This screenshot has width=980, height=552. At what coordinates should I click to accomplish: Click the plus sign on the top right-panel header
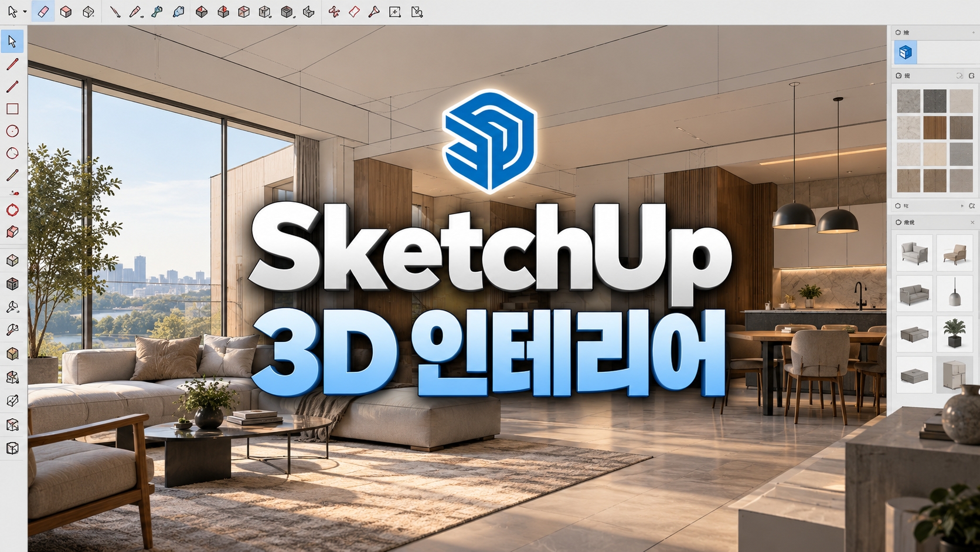tap(973, 32)
